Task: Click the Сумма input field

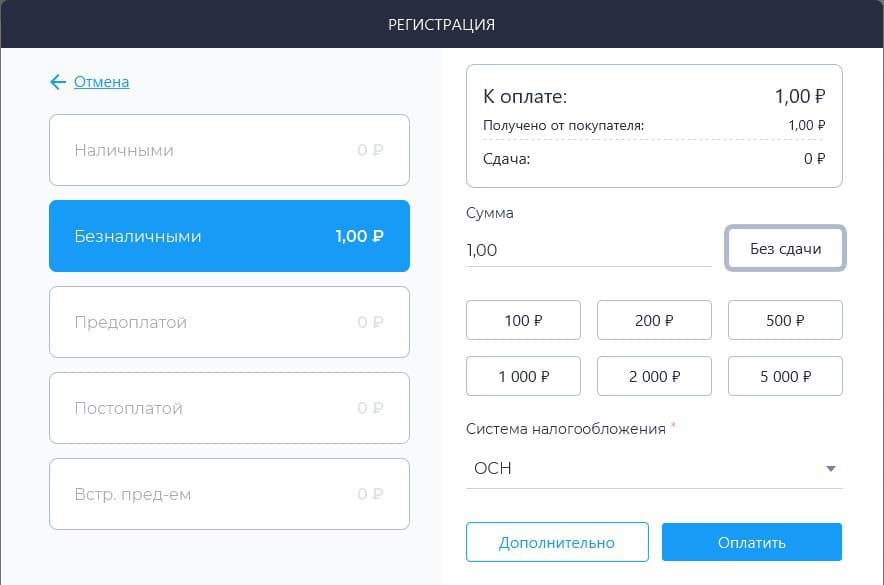Action: coord(589,250)
